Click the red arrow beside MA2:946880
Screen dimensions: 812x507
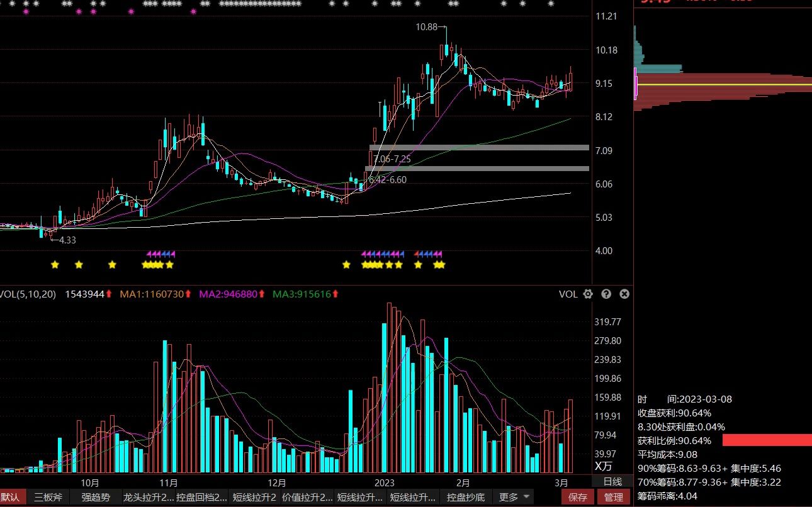[261, 294]
